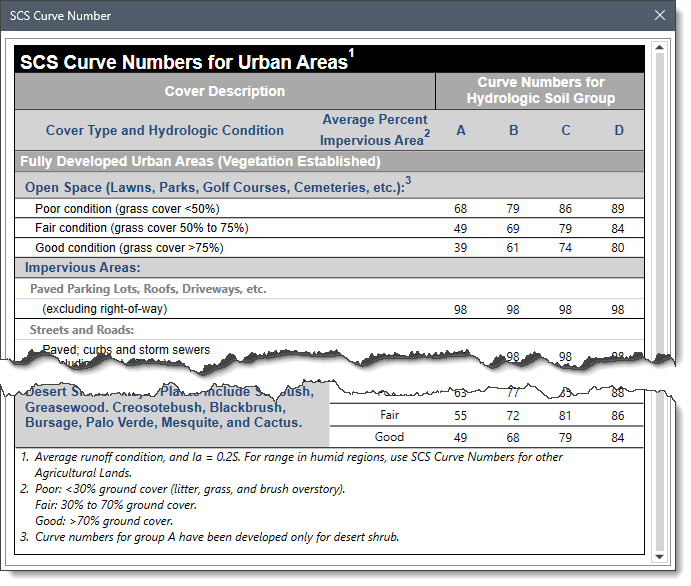Click 'Fully Developed Urban Areas' section row

(x=329, y=161)
